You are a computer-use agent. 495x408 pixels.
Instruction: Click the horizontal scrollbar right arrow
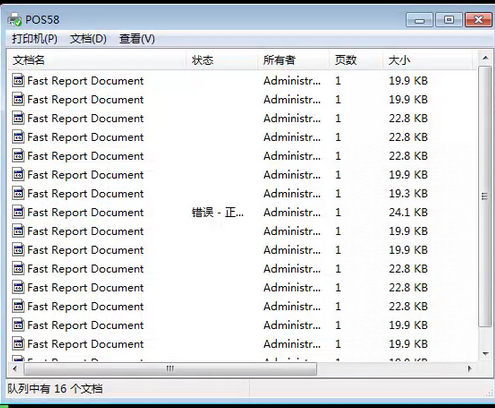coord(469,369)
